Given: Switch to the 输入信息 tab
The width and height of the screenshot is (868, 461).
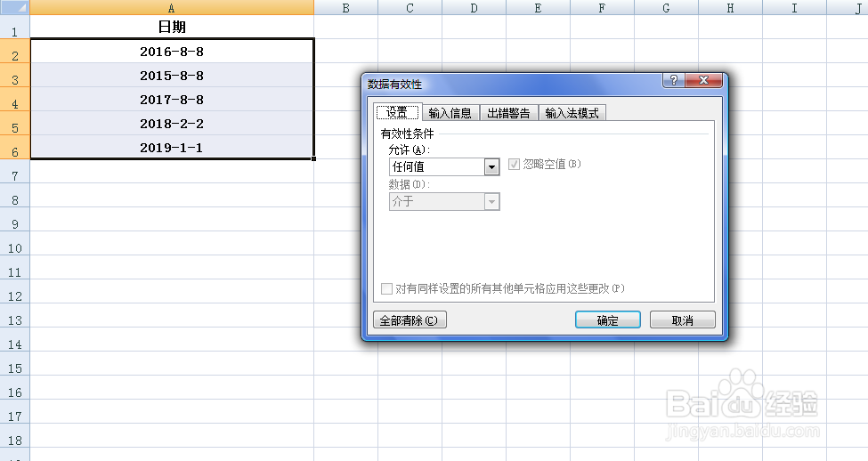Looking at the screenshot, I should [450, 113].
